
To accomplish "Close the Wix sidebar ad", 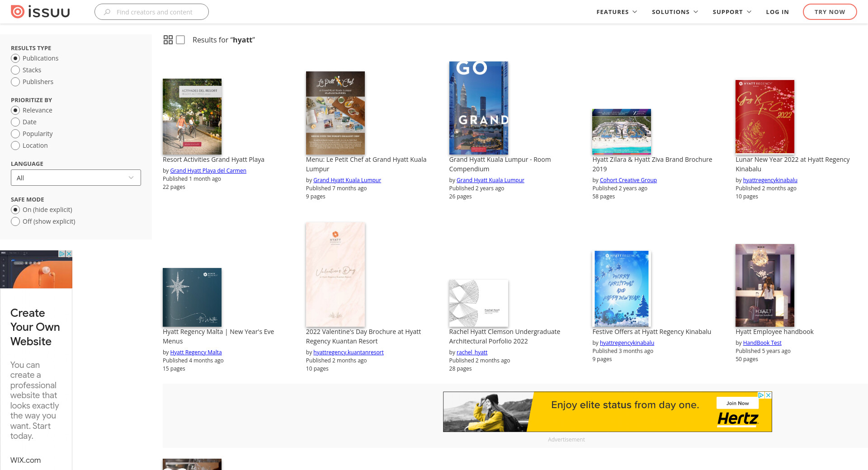I will tap(69, 254).
